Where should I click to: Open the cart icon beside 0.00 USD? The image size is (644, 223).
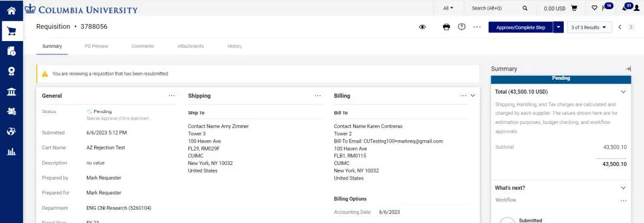pos(574,8)
